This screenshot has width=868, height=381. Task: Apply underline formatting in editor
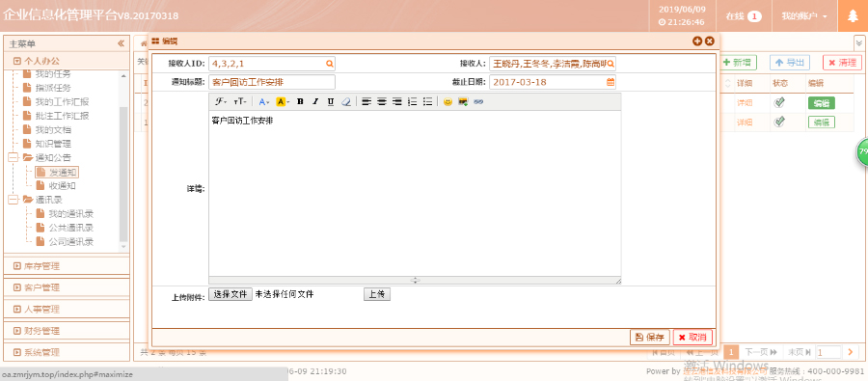tap(331, 102)
